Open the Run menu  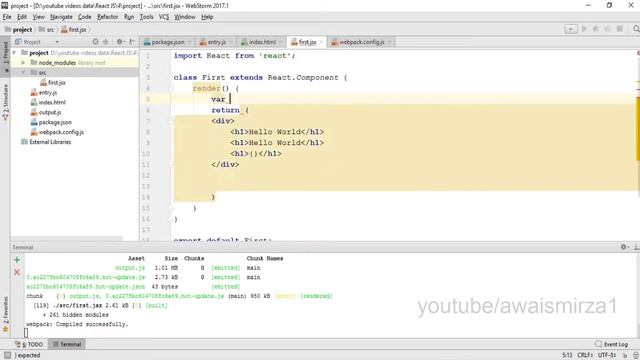129,17
